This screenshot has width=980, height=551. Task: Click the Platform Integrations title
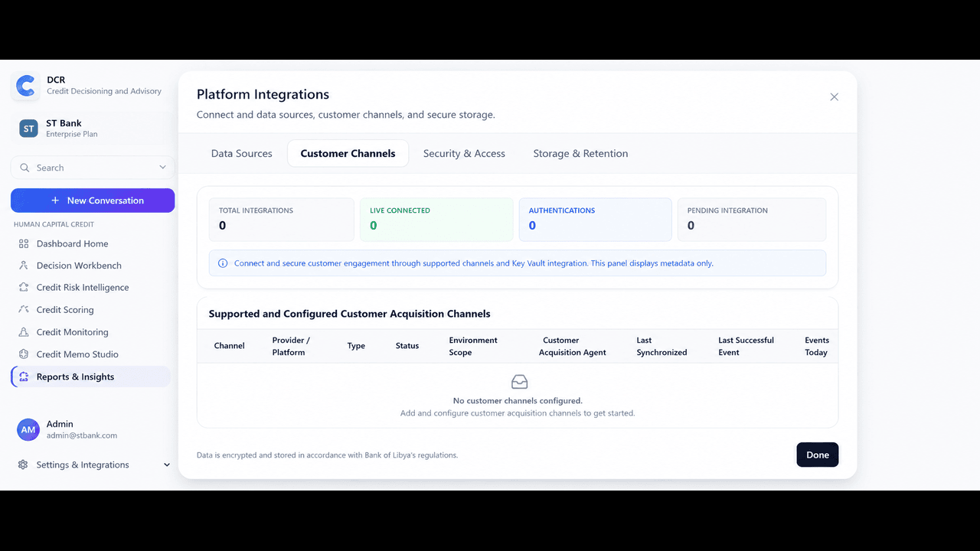(263, 94)
